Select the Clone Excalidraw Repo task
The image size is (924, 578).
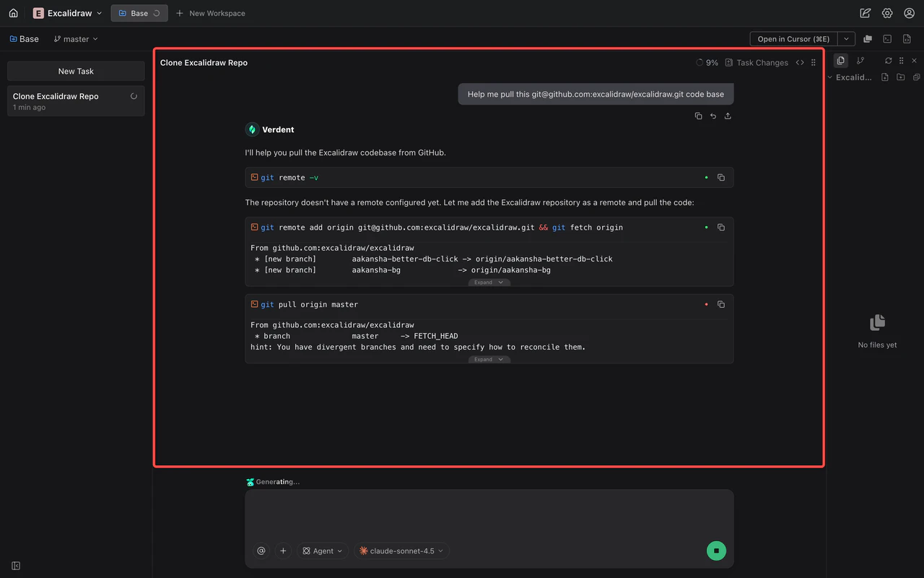tap(76, 101)
